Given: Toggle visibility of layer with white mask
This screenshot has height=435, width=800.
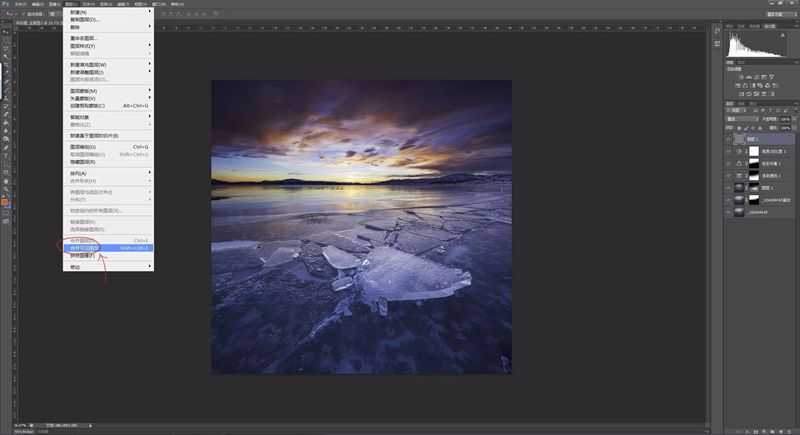Looking at the screenshot, I should 729,151.
